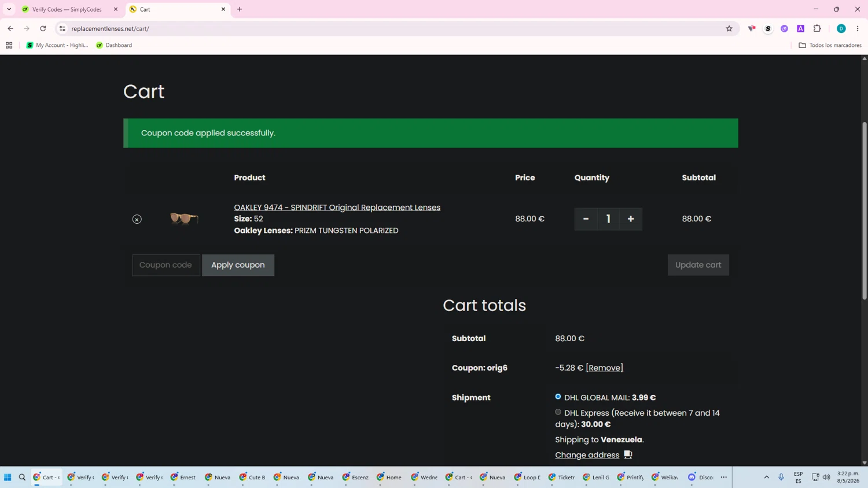Click the 'Shipping to Venezuela.' text

coord(599,439)
